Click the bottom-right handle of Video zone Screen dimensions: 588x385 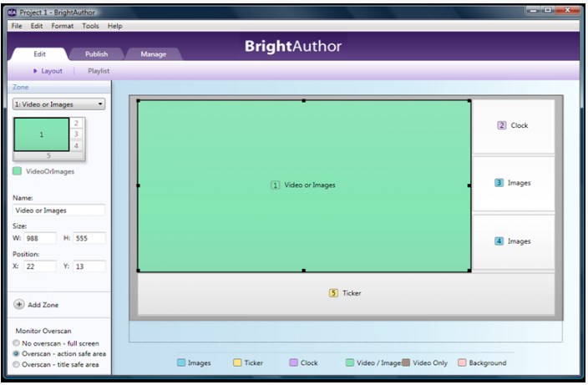[x=469, y=271]
